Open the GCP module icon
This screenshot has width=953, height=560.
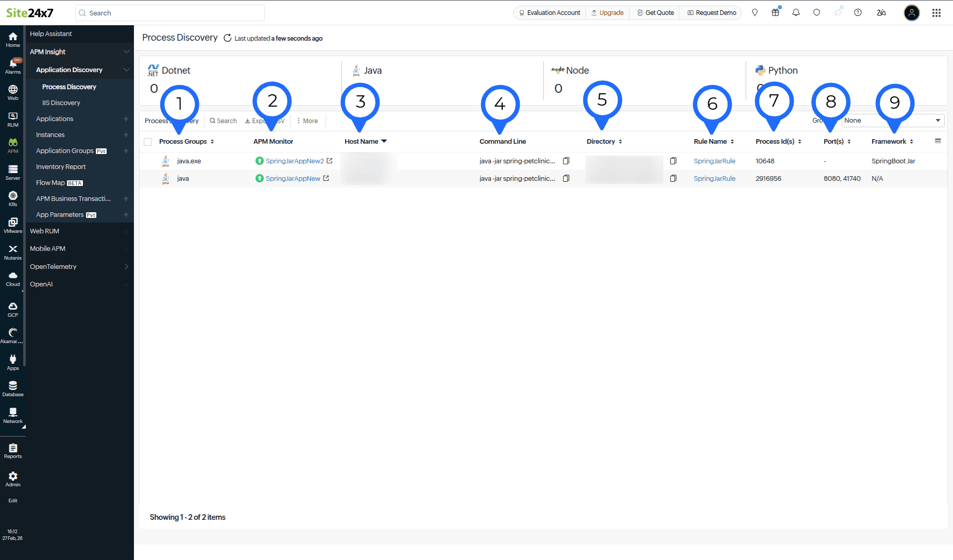click(x=13, y=309)
